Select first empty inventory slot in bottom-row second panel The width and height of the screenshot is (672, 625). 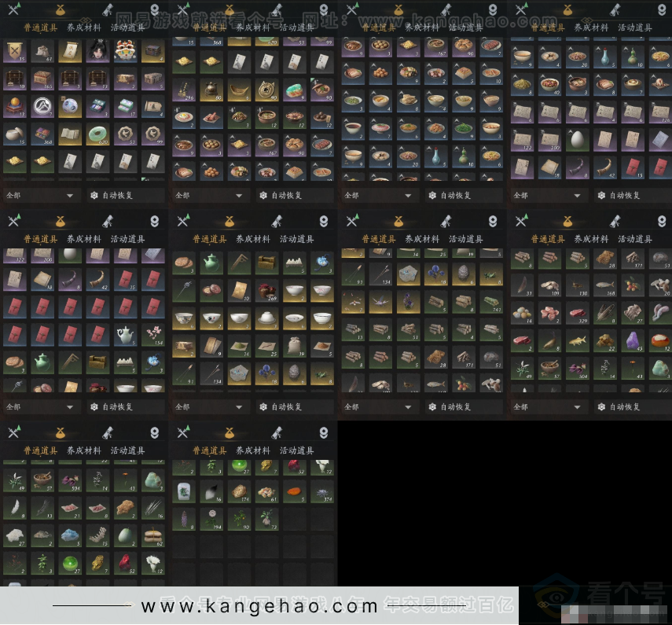coord(295,520)
